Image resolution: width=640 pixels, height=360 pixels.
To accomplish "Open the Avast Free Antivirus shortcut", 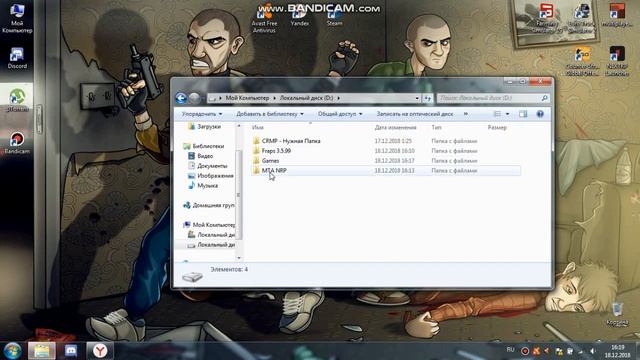I will click(x=264, y=20).
